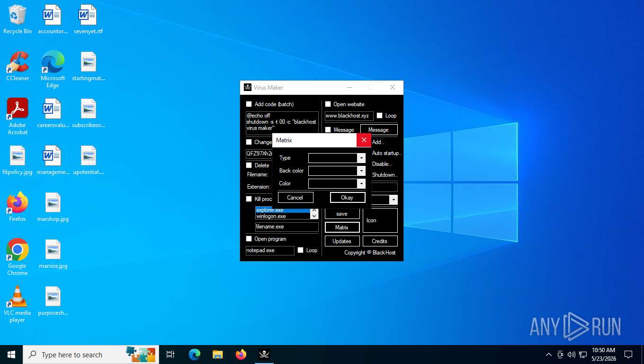
Task: Select manageme Word document icon
Action: pos(53,160)
